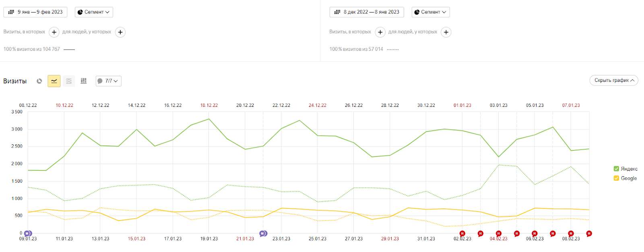Click red holiday marker at 02.02.23
Viewport: 644px width, 252px height.
click(462, 233)
